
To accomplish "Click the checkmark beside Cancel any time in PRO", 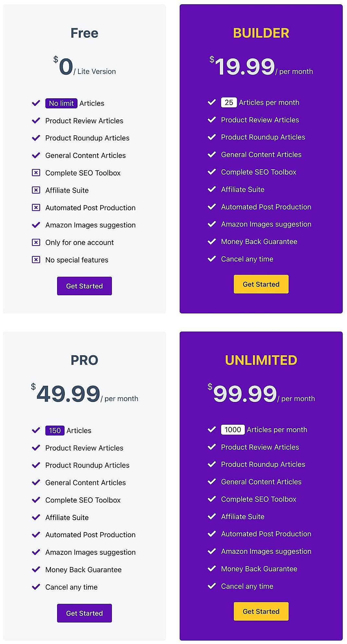I will tap(36, 587).
